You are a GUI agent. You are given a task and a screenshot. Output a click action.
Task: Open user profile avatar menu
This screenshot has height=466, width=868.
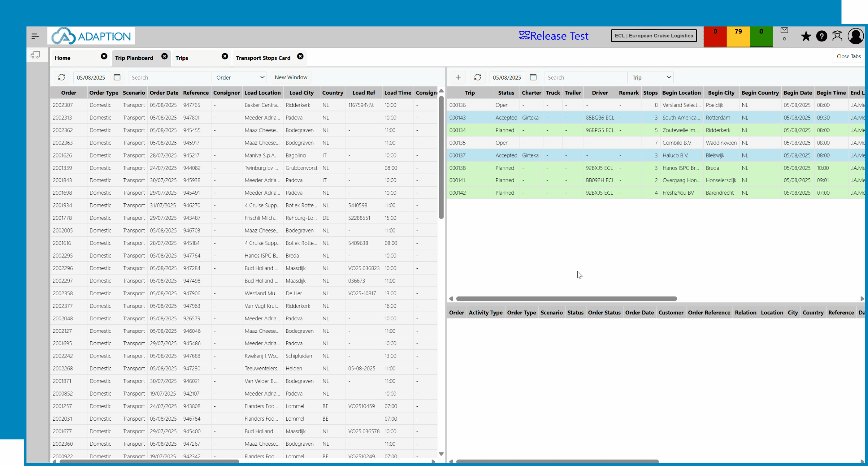pyautogui.click(x=855, y=36)
